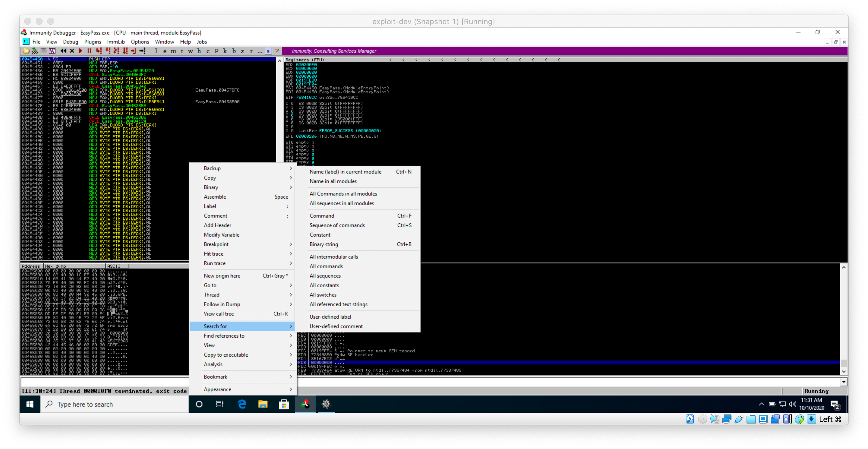Expand the Analysis submenu
The height and width of the screenshot is (449, 868).
243,364
